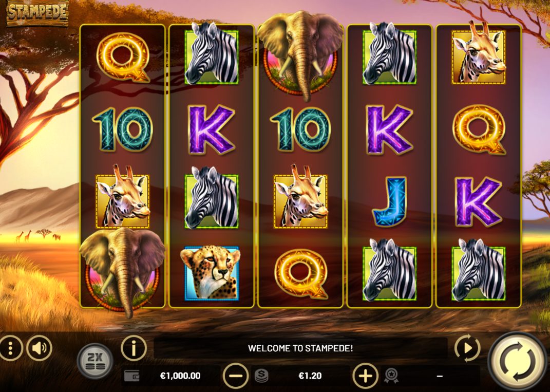Image resolution: width=550 pixels, height=392 pixels.
Task: Click the elephant symbol atop the middle reel
Action: click(x=300, y=54)
